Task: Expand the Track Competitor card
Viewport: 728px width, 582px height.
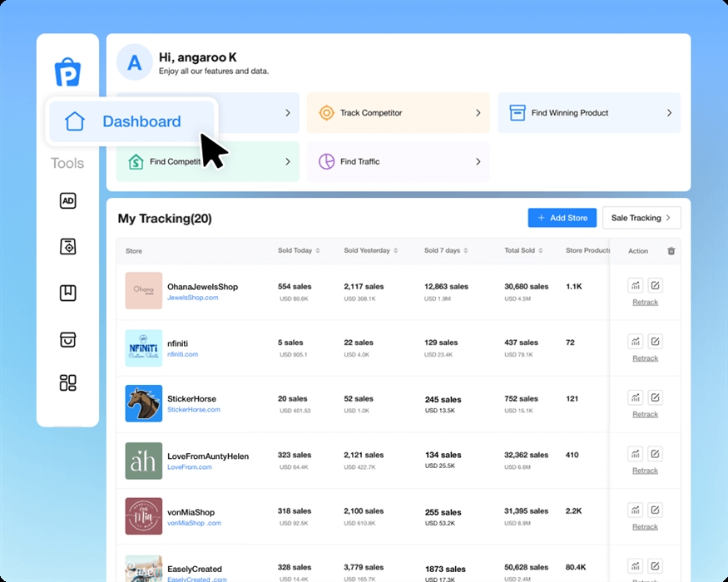Action: pyautogui.click(x=396, y=113)
